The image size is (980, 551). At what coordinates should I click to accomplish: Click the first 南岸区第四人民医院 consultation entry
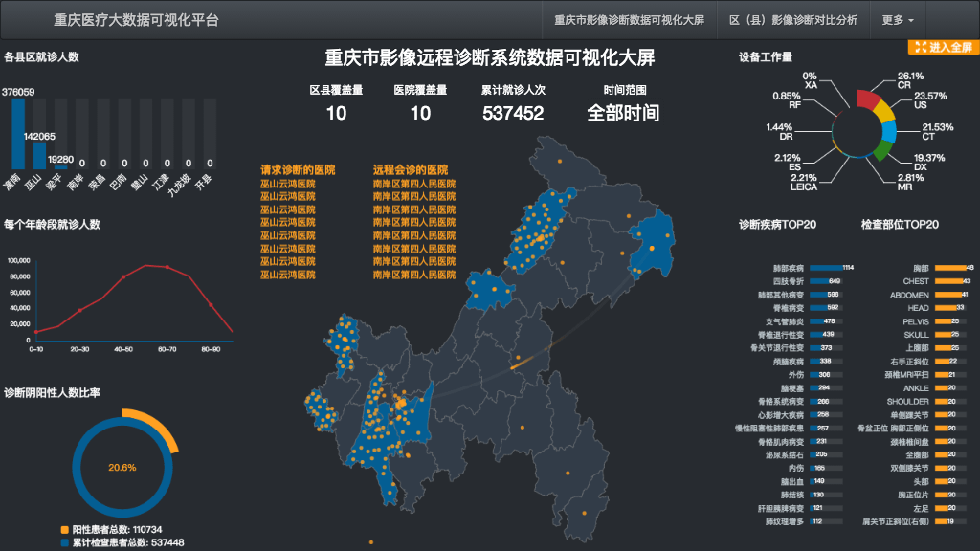pos(414,183)
